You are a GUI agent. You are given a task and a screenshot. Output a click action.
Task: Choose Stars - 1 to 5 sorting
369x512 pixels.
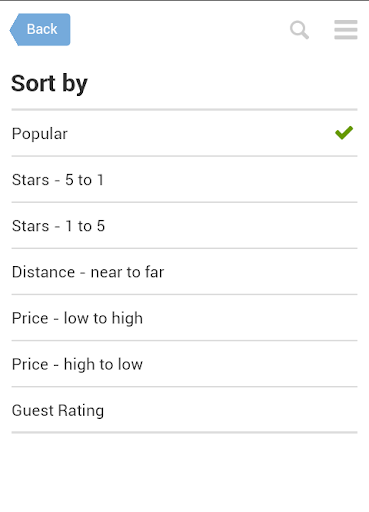[184, 225]
